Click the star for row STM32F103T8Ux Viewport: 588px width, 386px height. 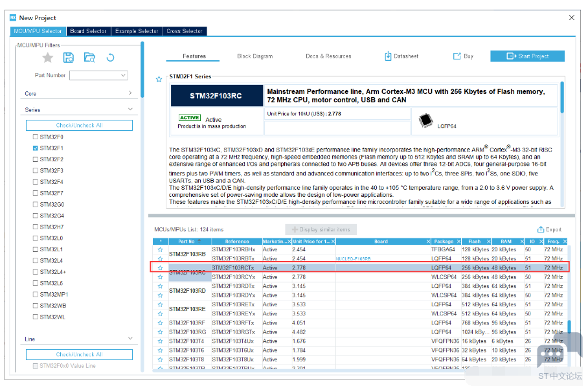pos(161,359)
